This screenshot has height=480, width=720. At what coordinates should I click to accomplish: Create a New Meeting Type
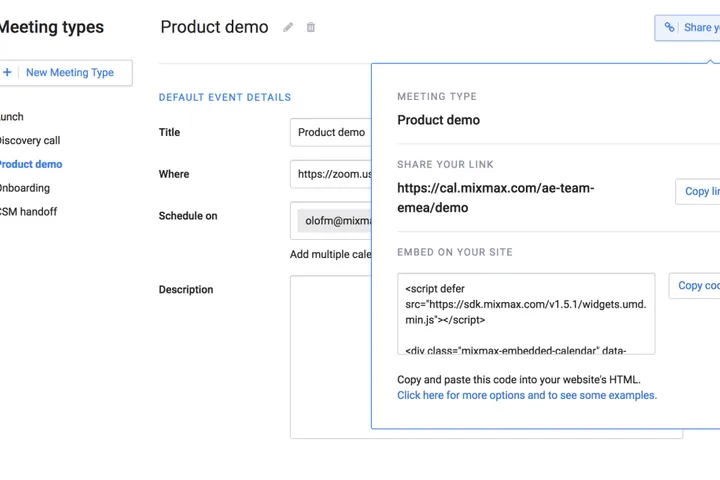64,73
